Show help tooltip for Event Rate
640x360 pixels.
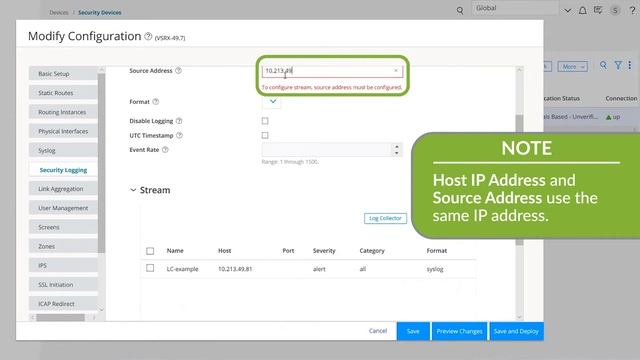coord(165,150)
